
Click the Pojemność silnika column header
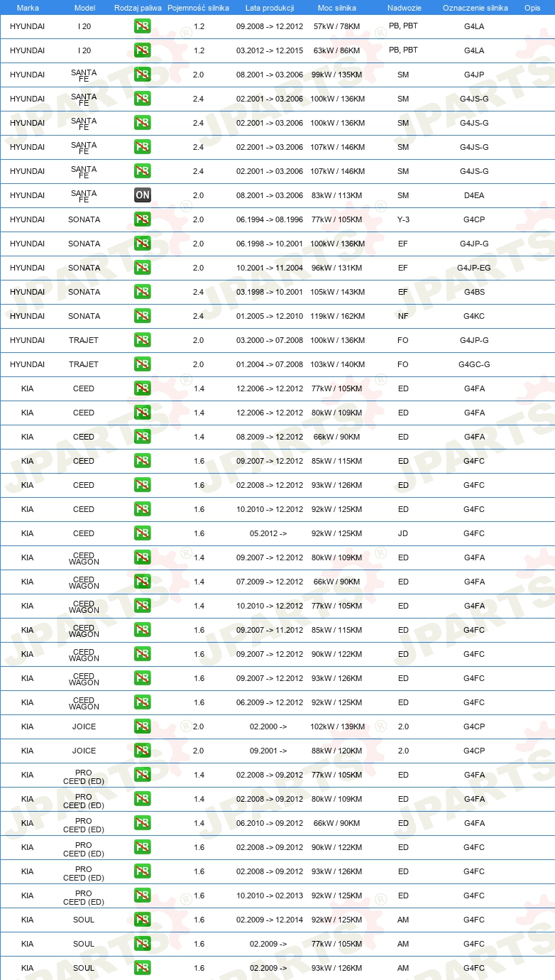point(198,7)
